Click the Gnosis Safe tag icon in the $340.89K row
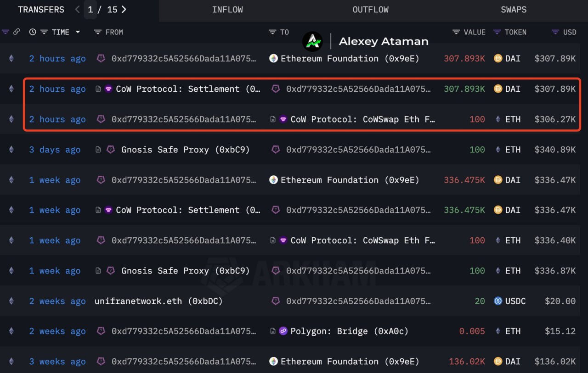 pyautogui.click(x=111, y=150)
